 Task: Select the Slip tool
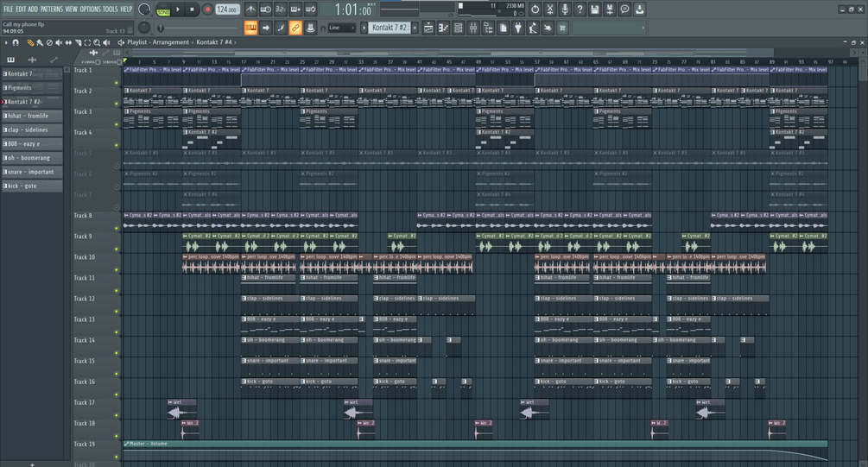(x=68, y=42)
